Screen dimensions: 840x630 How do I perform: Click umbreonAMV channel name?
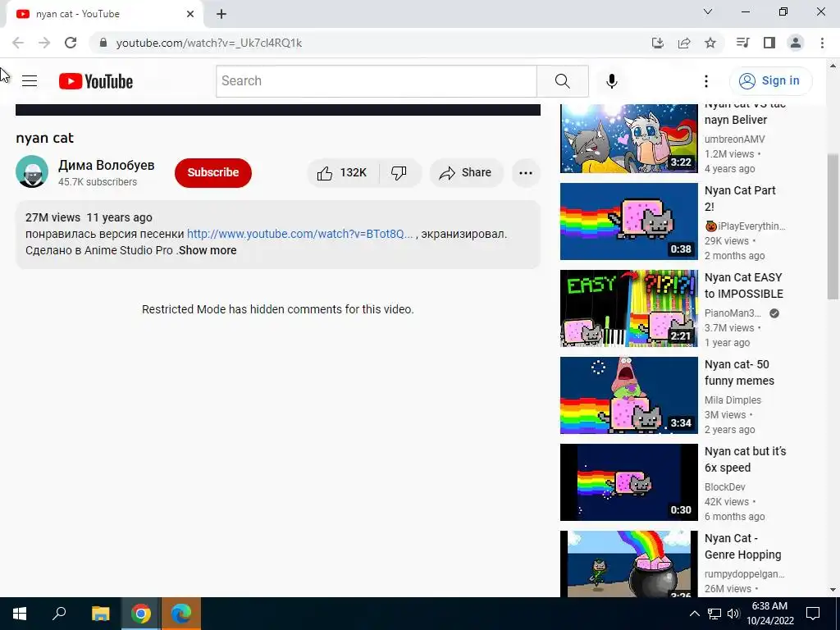(734, 139)
